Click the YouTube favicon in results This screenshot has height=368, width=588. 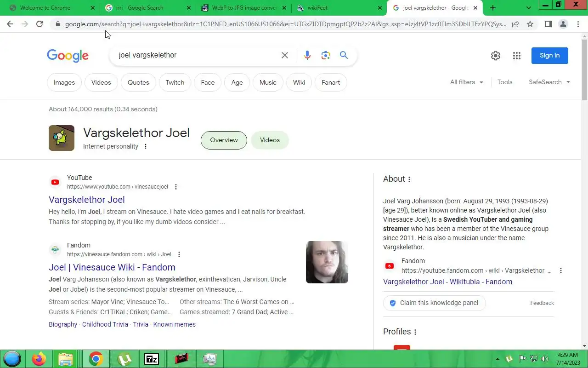tap(55, 182)
